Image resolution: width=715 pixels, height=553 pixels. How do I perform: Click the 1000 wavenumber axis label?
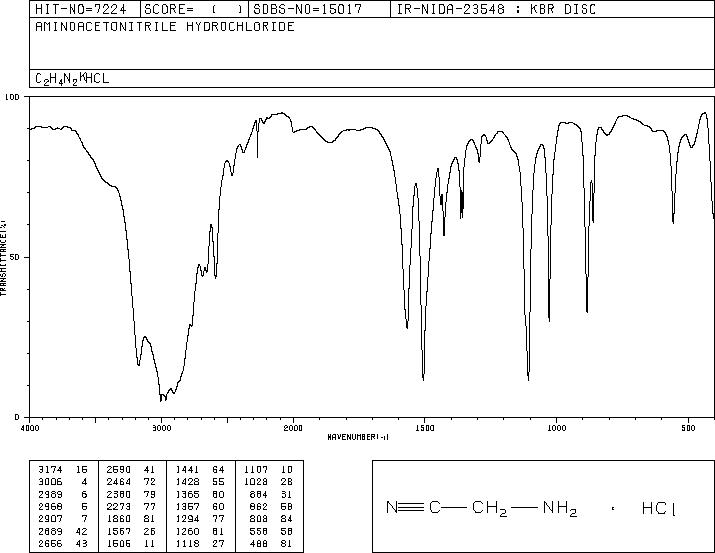coord(556,428)
